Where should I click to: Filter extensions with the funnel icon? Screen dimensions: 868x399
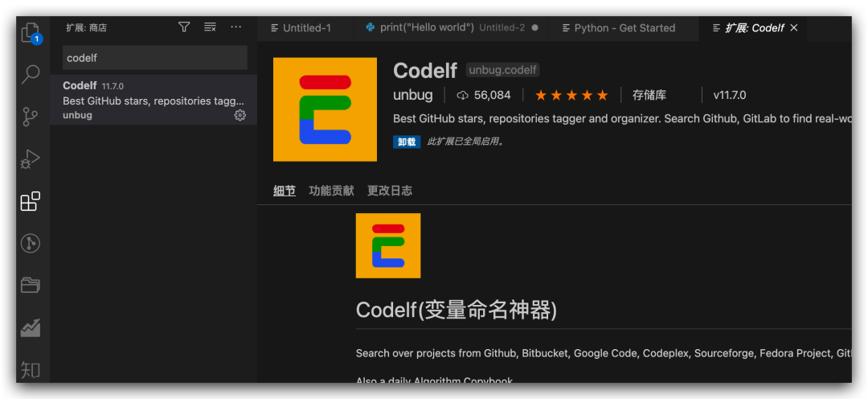[x=184, y=27]
